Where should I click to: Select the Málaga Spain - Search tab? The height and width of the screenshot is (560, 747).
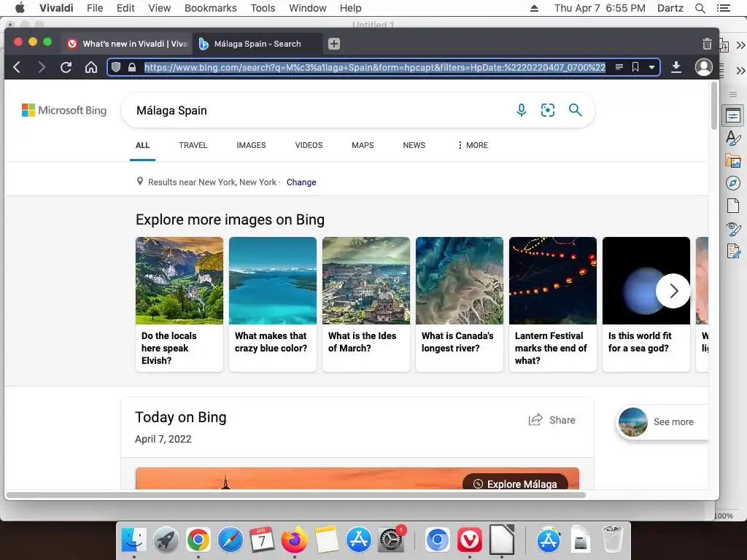[258, 44]
